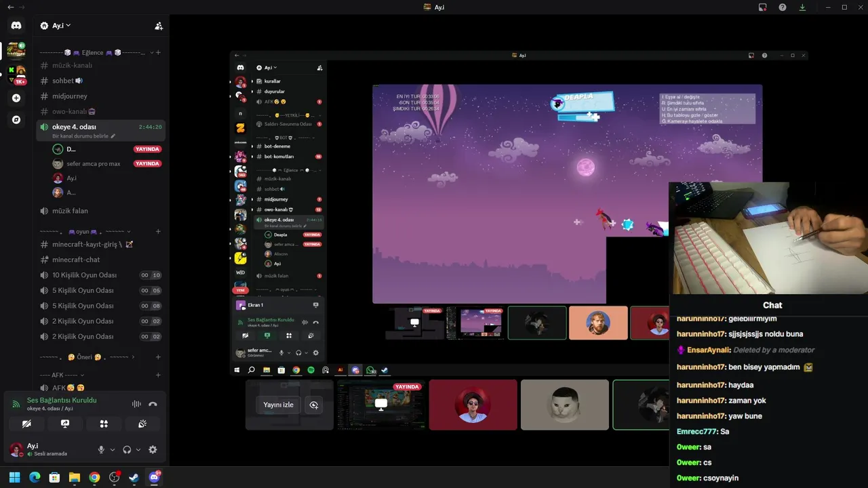Open Discord direct messages home icon
868x488 pixels.
point(16,26)
